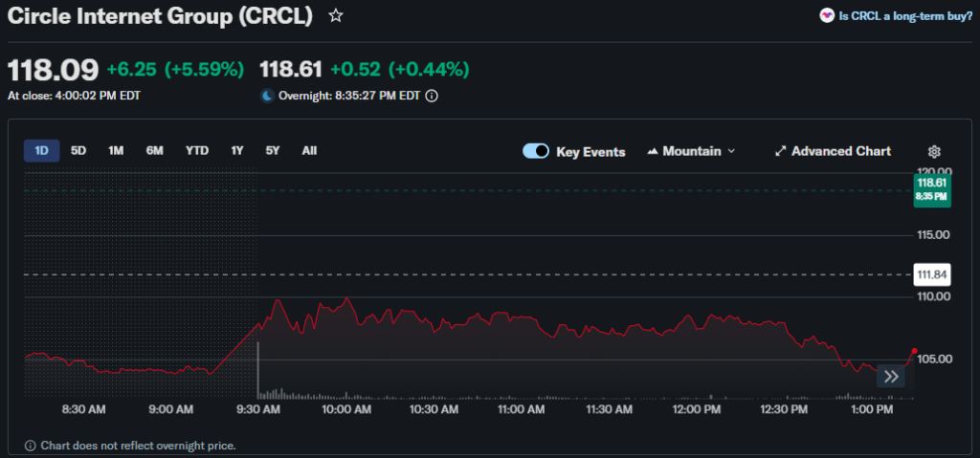Select the 1D time range tab
The image size is (980, 458).
(42, 150)
